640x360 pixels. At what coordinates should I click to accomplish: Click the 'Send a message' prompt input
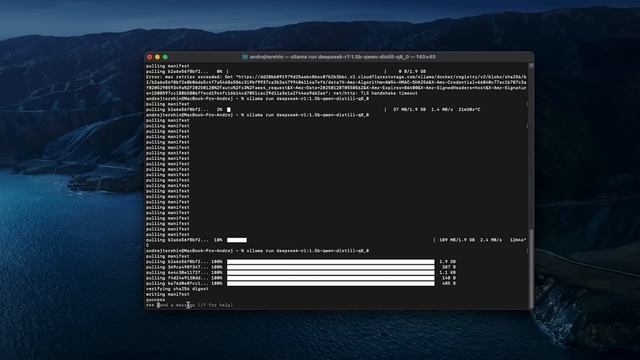click(x=195, y=305)
